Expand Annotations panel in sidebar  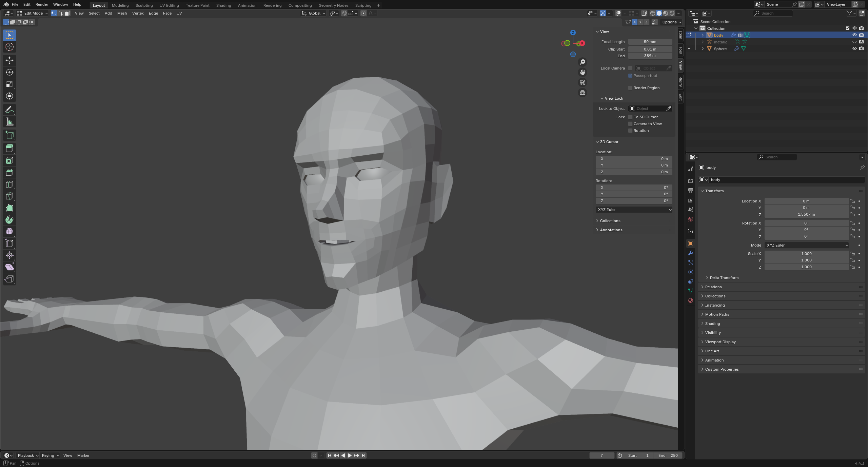(x=611, y=230)
